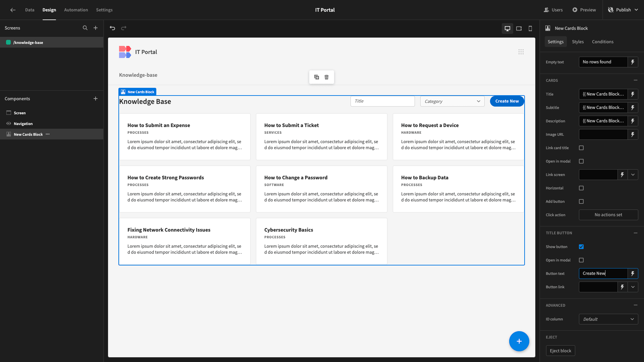The width and height of the screenshot is (644, 362).
Task: Delete component with trash icon
Action: click(x=327, y=77)
